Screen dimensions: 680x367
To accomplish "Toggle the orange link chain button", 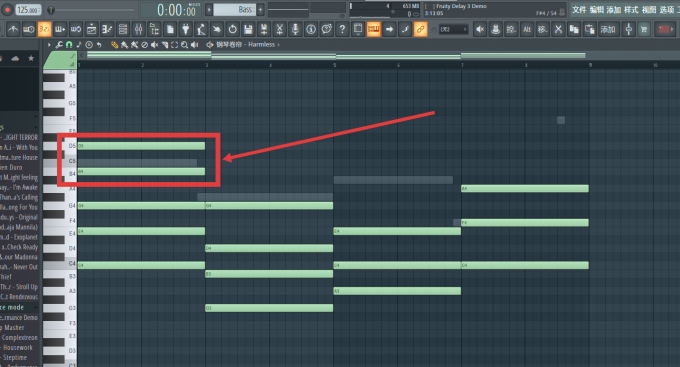I will [420, 29].
